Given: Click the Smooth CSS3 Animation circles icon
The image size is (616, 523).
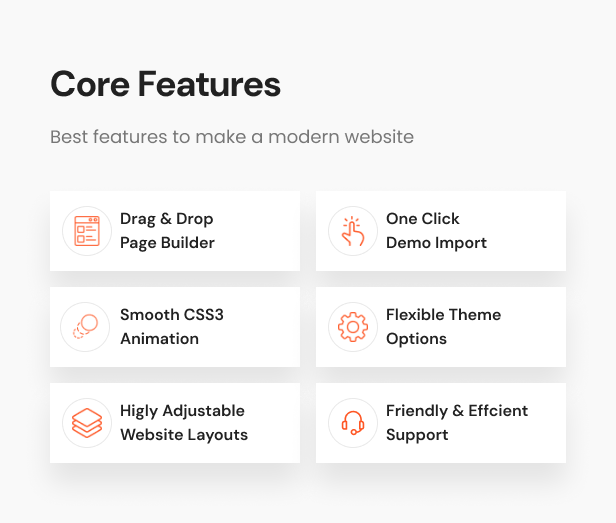Looking at the screenshot, I should point(87,327).
